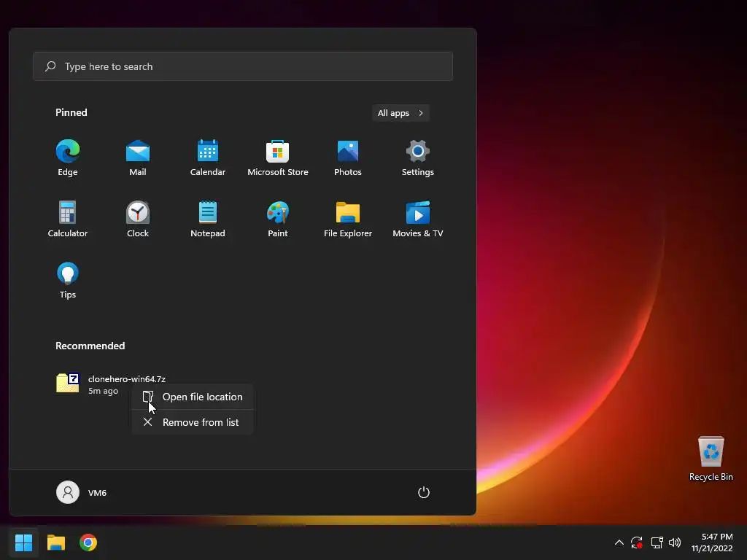
Task: Click the VM6 account name
Action: coord(97,493)
